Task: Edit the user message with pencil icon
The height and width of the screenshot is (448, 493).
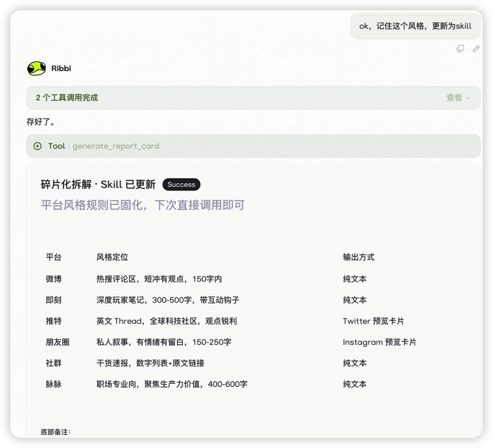Action: pyautogui.click(x=476, y=48)
